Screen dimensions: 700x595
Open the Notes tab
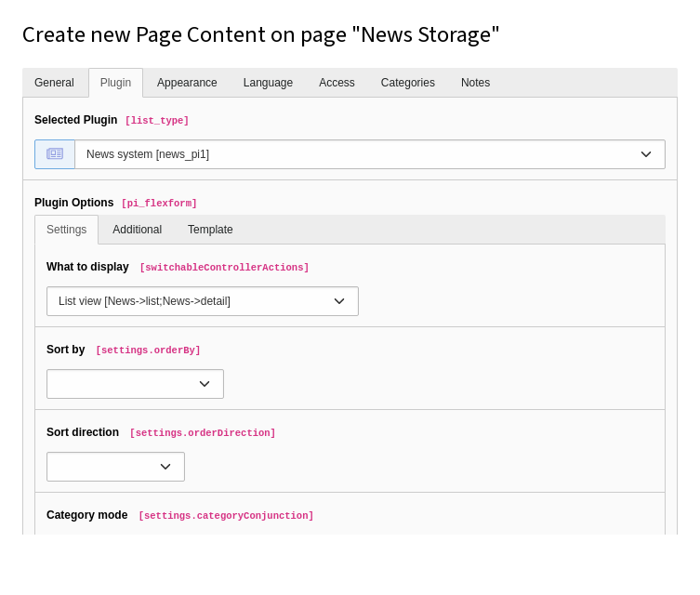tap(475, 83)
